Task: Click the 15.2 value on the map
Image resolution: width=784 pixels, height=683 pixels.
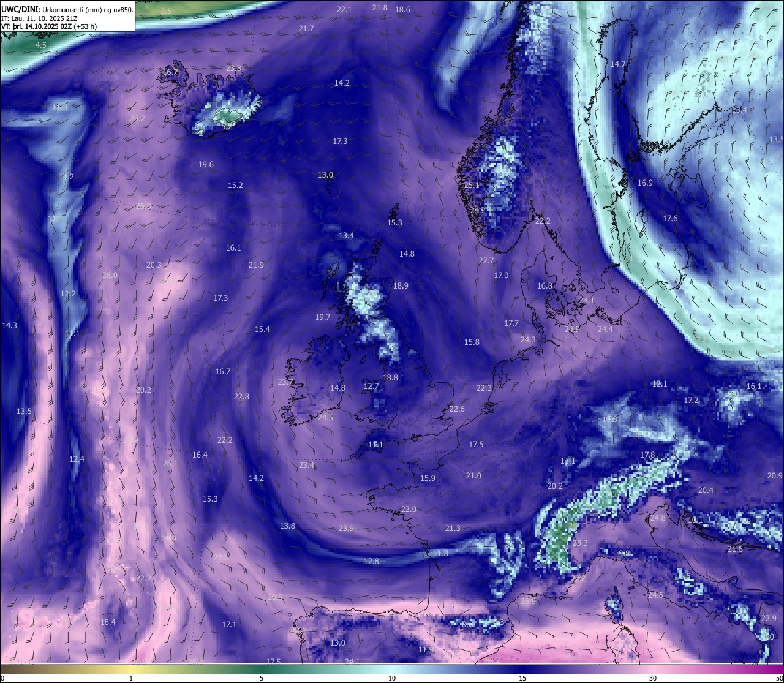Action: click(235, 185)
